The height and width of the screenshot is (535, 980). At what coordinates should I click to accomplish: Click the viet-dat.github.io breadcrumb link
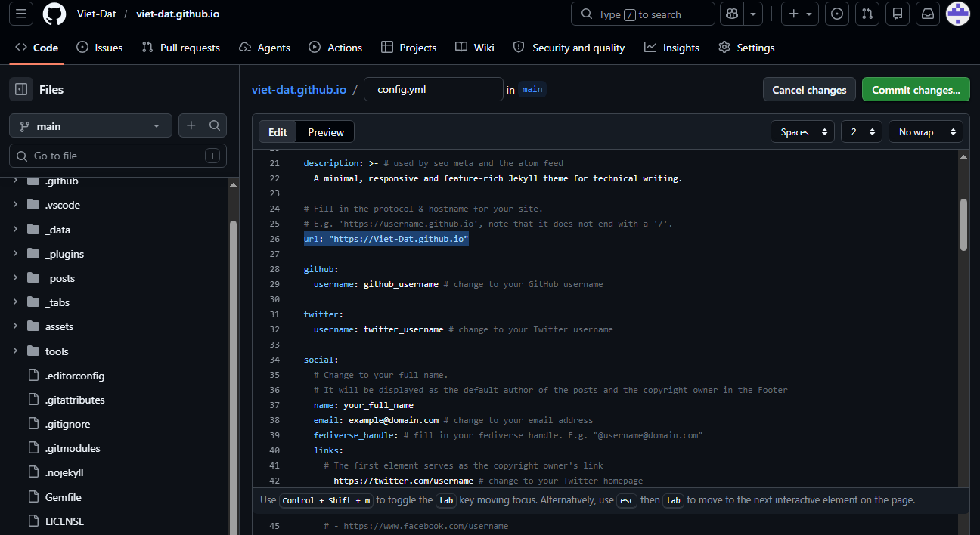[299, 89]
